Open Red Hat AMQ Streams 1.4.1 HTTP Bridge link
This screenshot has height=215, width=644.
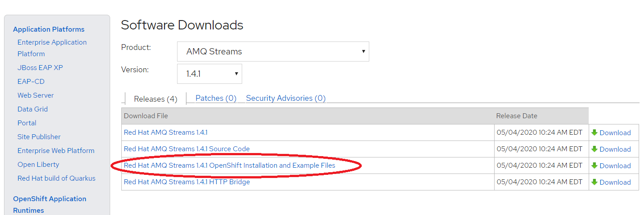187,182
